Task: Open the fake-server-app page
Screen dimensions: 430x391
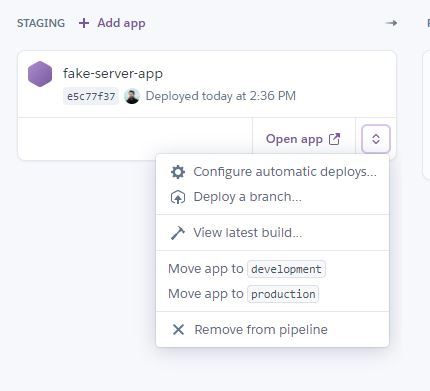Action: pyautogui.click(x=113, y=73)
